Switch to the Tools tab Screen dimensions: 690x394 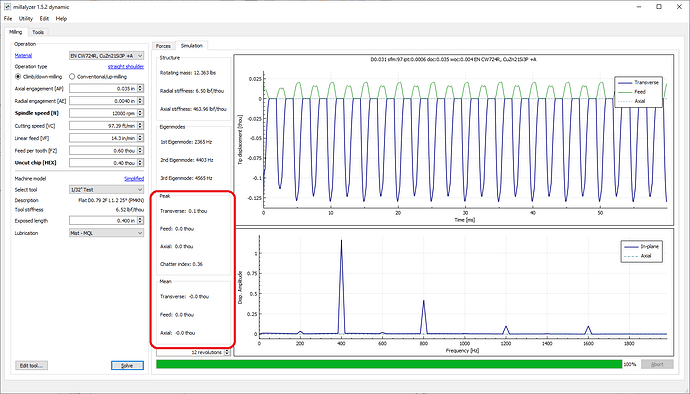(38, 32)
